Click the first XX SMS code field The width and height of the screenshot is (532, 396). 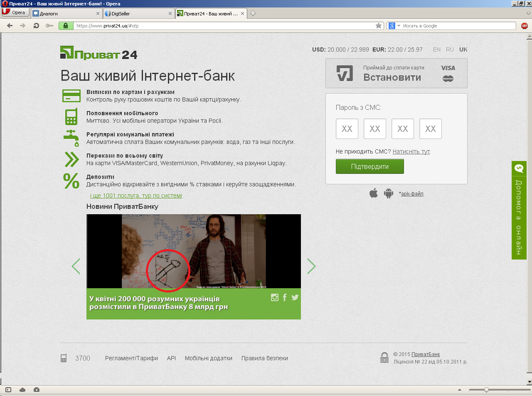(347, 129)
